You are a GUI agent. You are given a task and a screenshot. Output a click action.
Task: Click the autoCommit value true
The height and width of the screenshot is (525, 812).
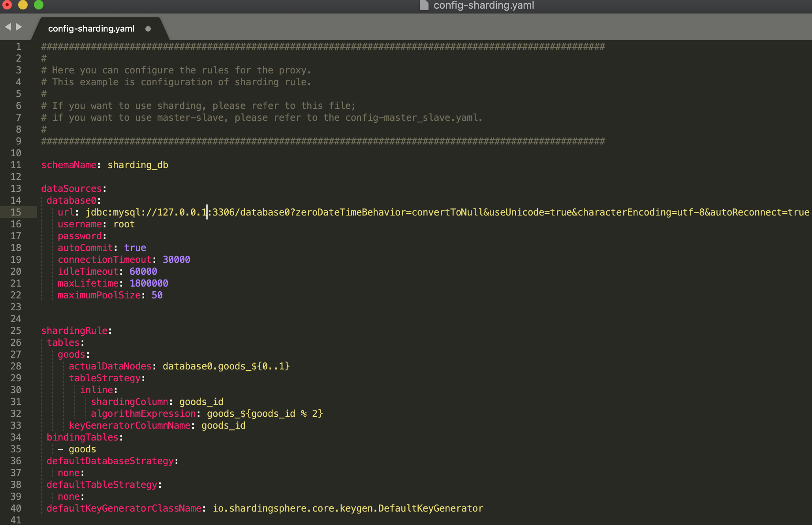[x=135, y=247]
